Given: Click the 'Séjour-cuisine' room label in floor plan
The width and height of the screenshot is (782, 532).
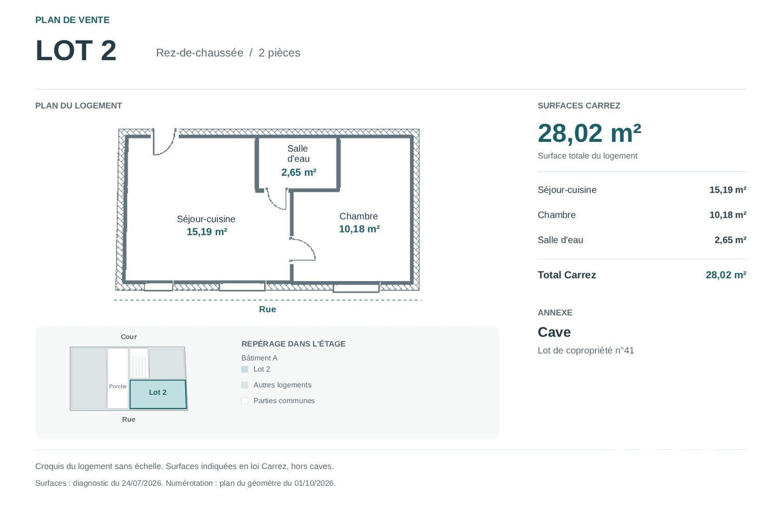Looking at the screenshot, I should (206, 219).
